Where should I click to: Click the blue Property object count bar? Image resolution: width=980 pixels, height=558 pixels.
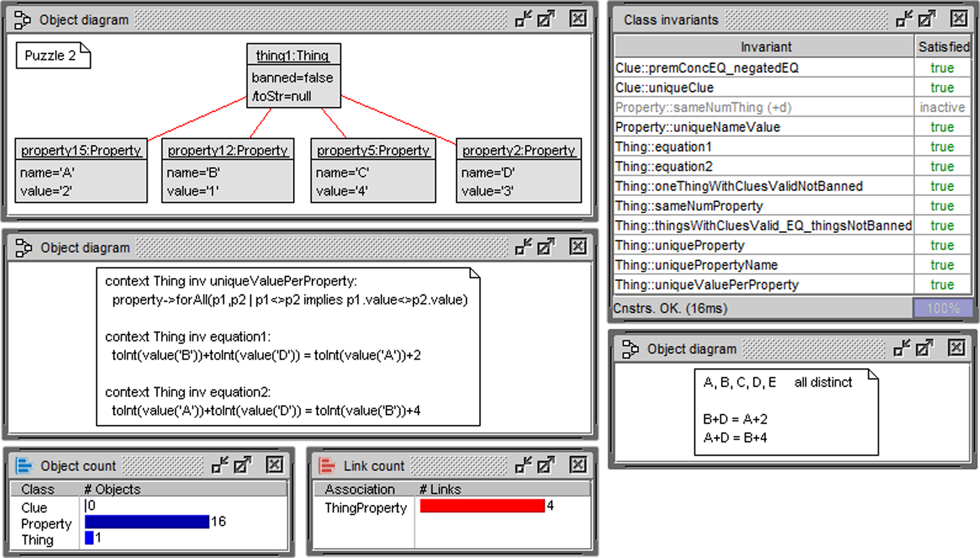click(146, 522)
